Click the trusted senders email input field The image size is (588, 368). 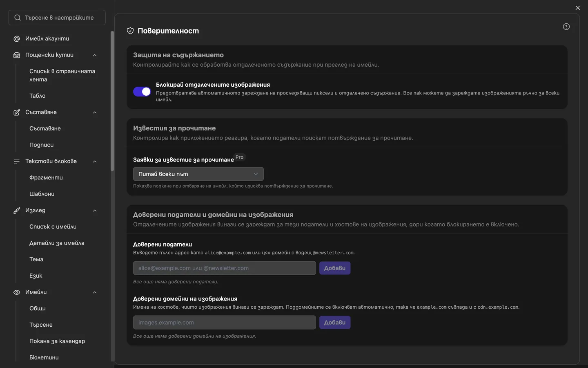tap(225, 268)
